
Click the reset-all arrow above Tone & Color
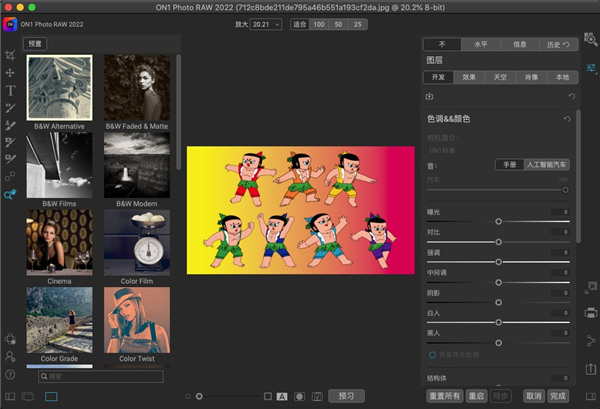572,96
